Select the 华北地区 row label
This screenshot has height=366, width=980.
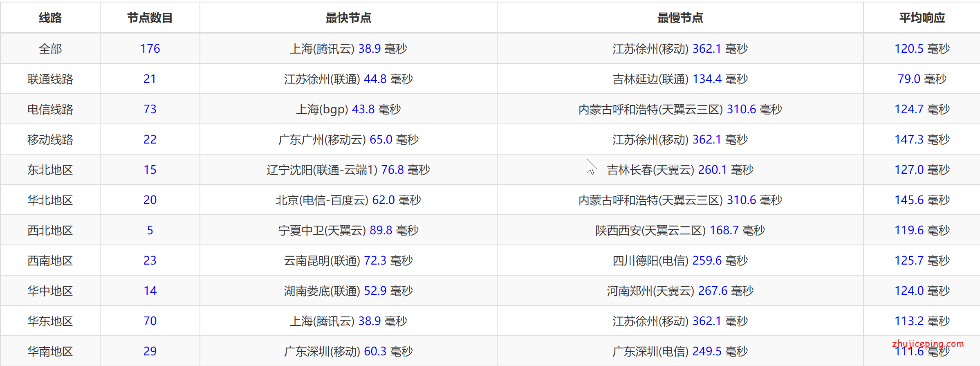click(50, 200)
